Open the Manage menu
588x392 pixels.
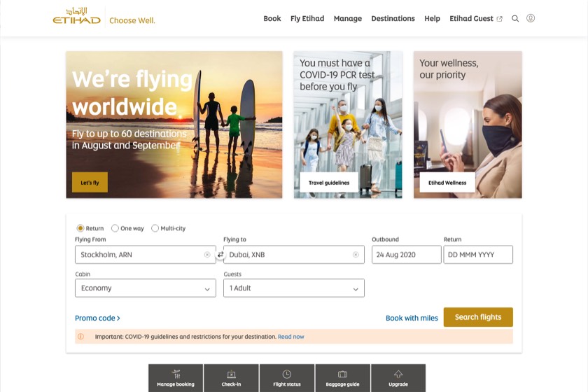coord(348,18)
